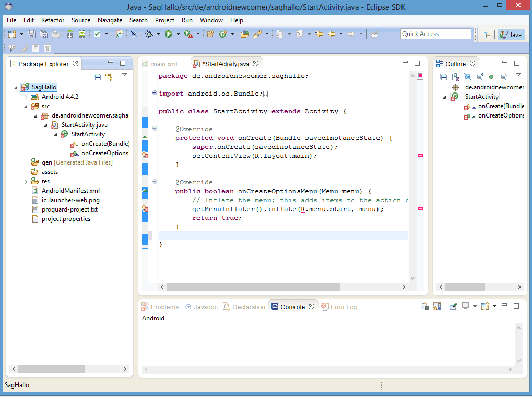Click the Open Console icon

485,306
